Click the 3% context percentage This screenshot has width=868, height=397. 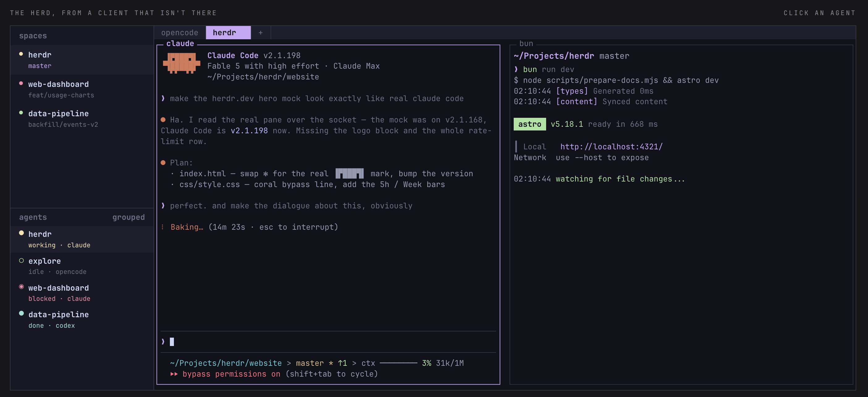(426, 363)
